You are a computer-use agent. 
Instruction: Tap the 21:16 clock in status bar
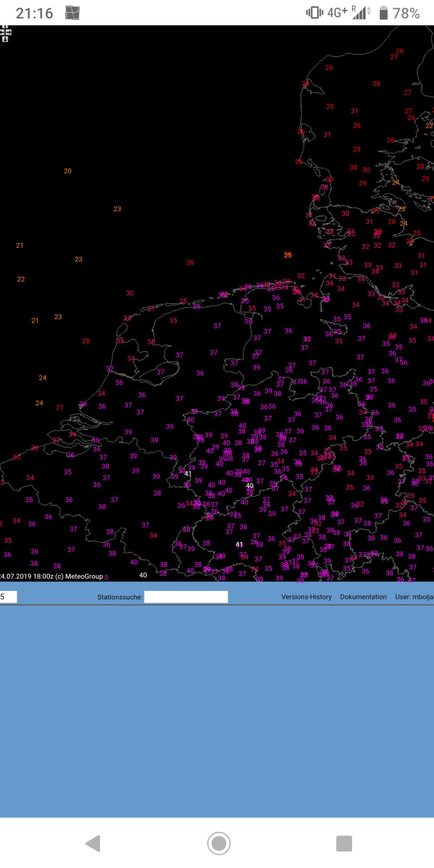(x=34, y=13)
